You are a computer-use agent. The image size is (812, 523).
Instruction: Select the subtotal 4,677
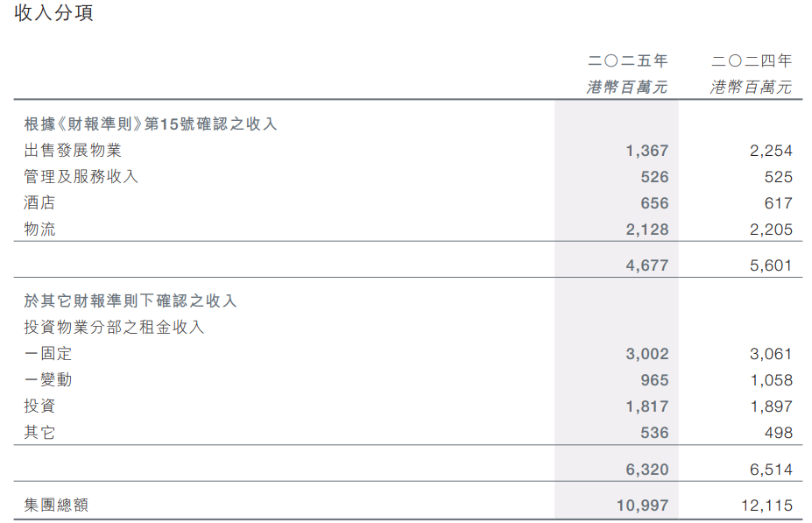coord(647,265)
